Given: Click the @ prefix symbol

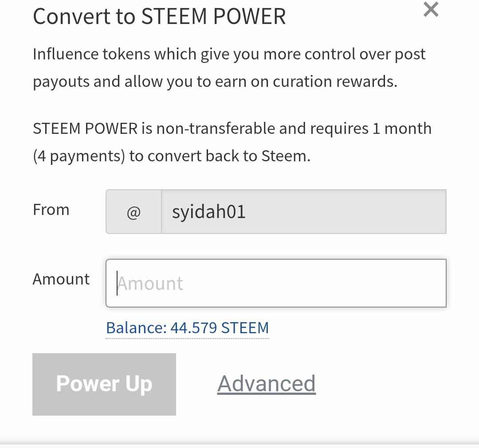Looking at the screenshot, I should [x=133, y=212].
